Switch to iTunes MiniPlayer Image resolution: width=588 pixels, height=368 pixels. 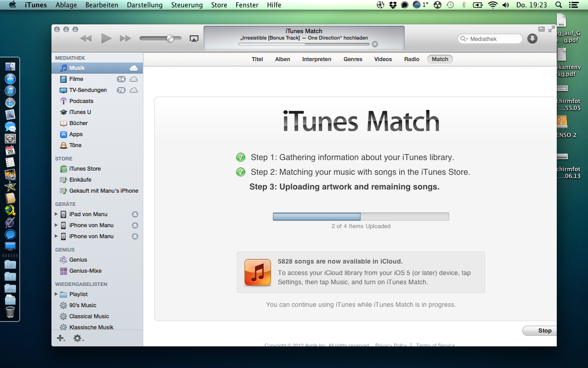pyautogui.click(x=542, y=29)
